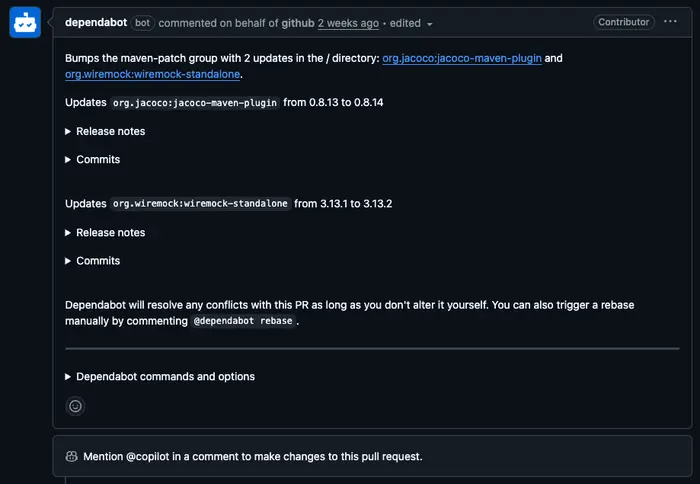700x484 pixels.
Task: Click the Contributor badge
Action: pyautogui.click(x=624, y=22)
